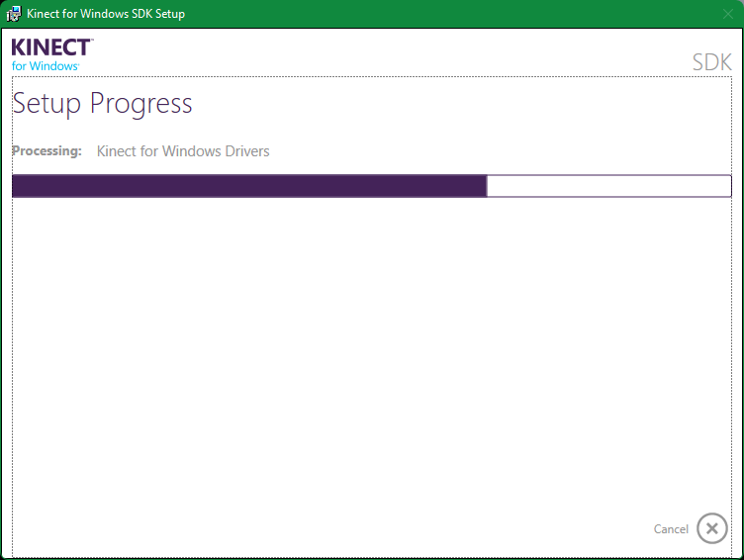
Task: Click the purple KINECT logo wordmark
Action: point(51,47)
